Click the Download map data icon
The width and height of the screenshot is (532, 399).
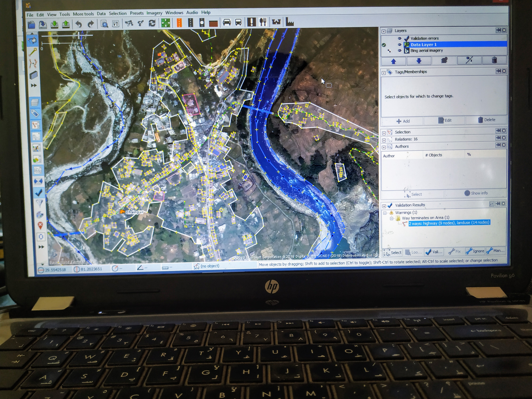click(x=54, y=24)
